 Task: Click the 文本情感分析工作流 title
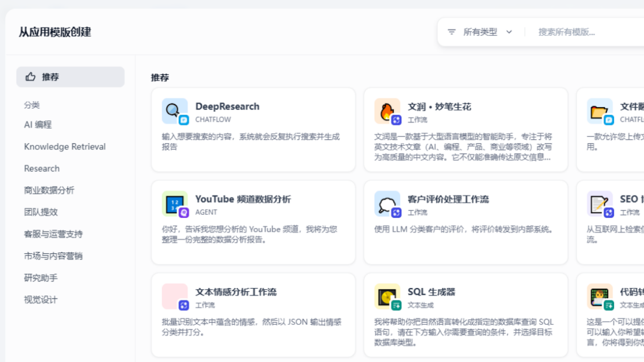[236, 292]
